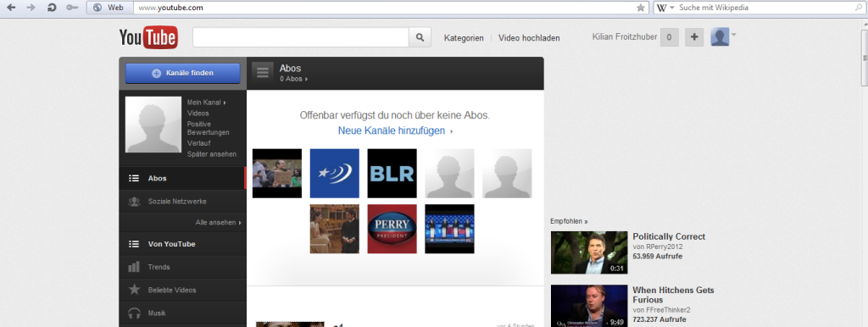
Task: Go back with the browser back arrow
Action: point(11,8)
